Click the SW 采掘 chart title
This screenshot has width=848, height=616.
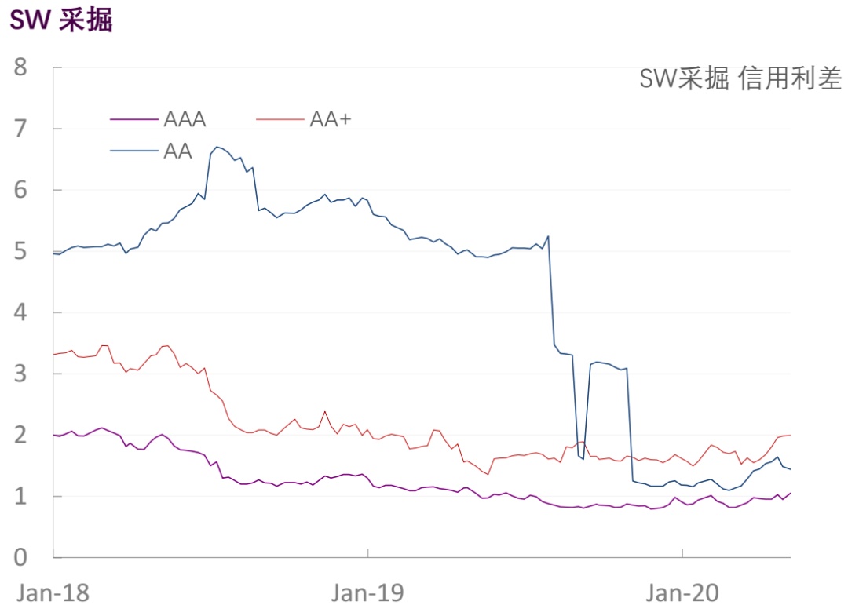(x=61, y=20)
